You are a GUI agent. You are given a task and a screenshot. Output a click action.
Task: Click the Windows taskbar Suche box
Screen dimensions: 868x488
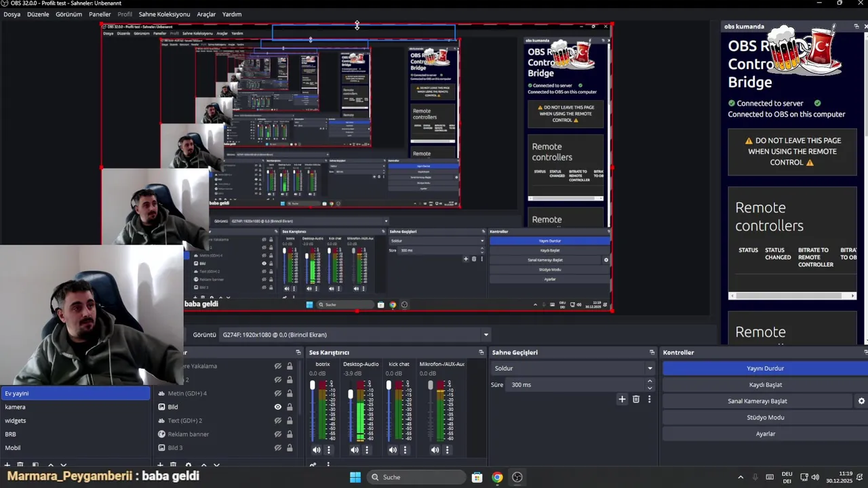416,477
